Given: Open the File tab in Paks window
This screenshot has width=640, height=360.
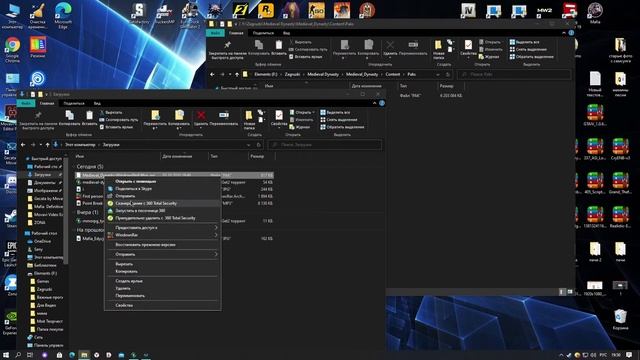Looking at the screenshot, I should pyautogui.click(x=215, y=33).
